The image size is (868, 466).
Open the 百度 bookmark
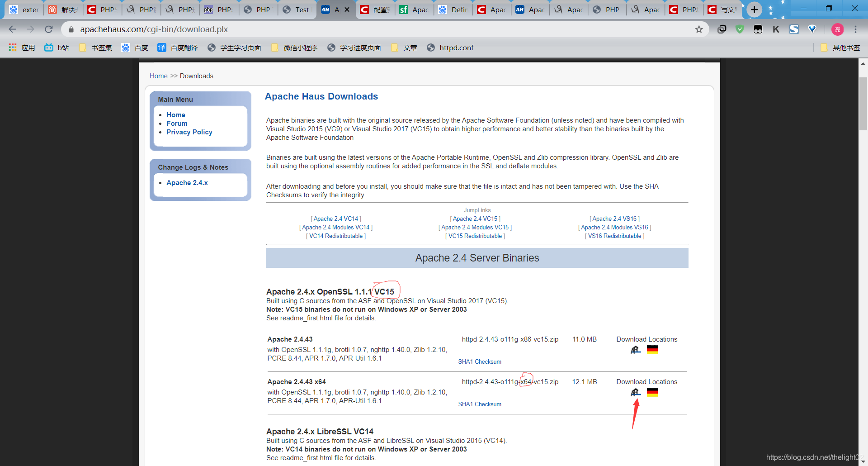tap(135, 48)
